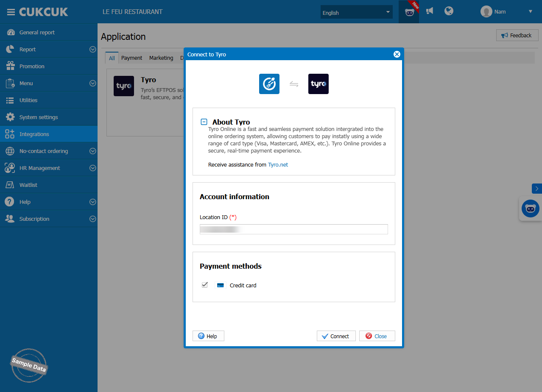542x392 pixels.
Task: Close the Connect to Tyro dialog with X
Action: point(397,54)
